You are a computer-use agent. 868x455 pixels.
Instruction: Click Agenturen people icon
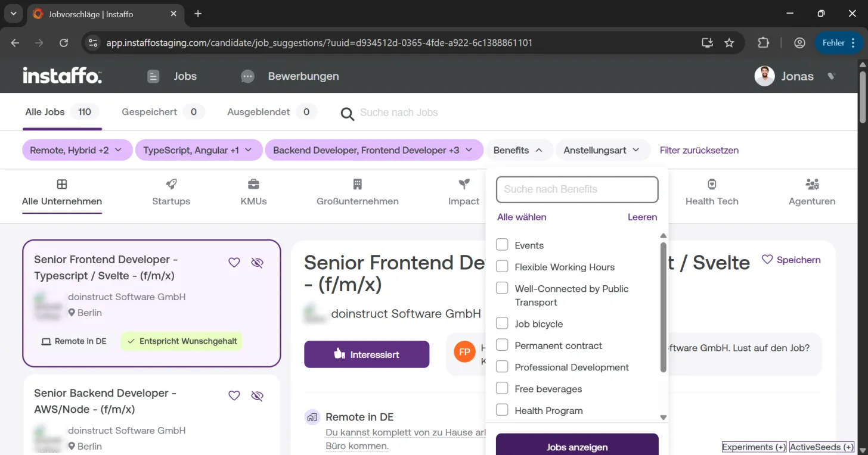pos(812,184)
